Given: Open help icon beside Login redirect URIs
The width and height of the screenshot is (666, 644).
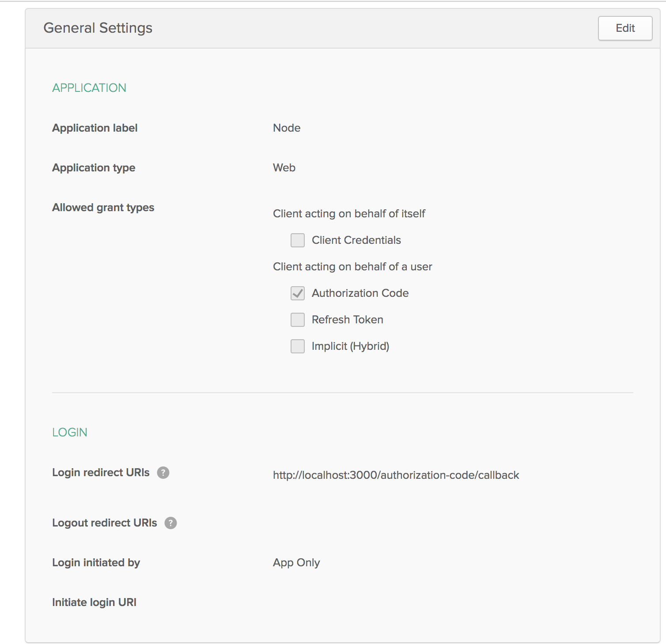Looking at the screenshot, I should pos(163,473).
